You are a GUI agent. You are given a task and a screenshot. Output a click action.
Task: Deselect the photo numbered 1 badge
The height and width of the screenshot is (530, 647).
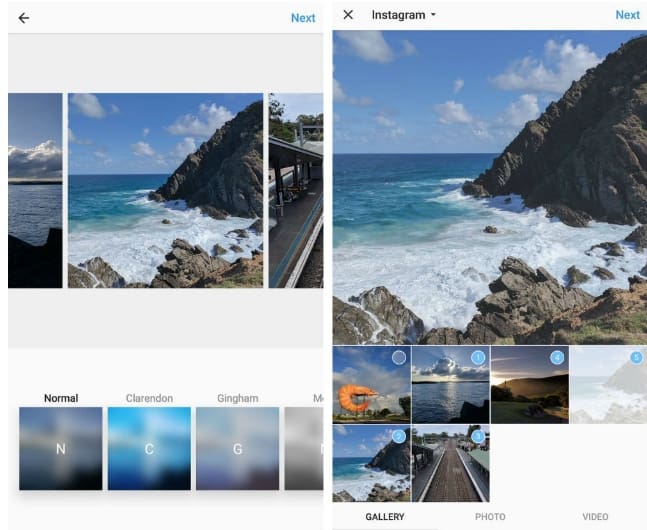tap(478, 357)
